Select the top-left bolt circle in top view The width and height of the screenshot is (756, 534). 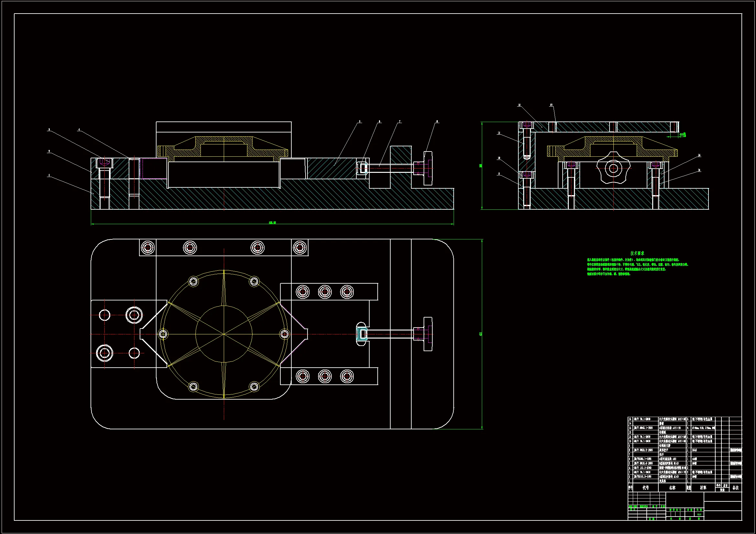pyautogui.click(x=147, y=247)
